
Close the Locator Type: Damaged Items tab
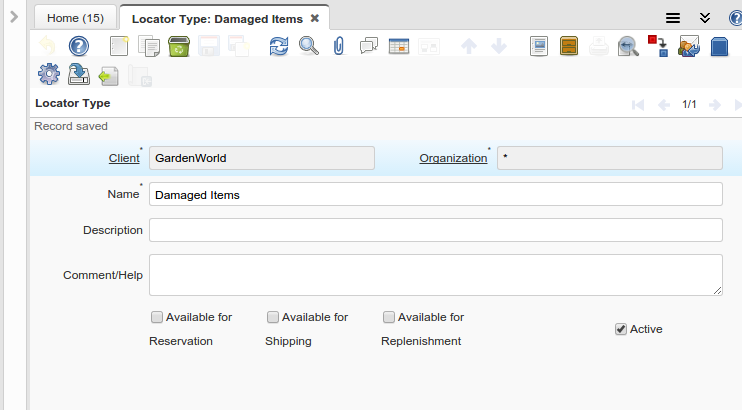tap(314, 18)
